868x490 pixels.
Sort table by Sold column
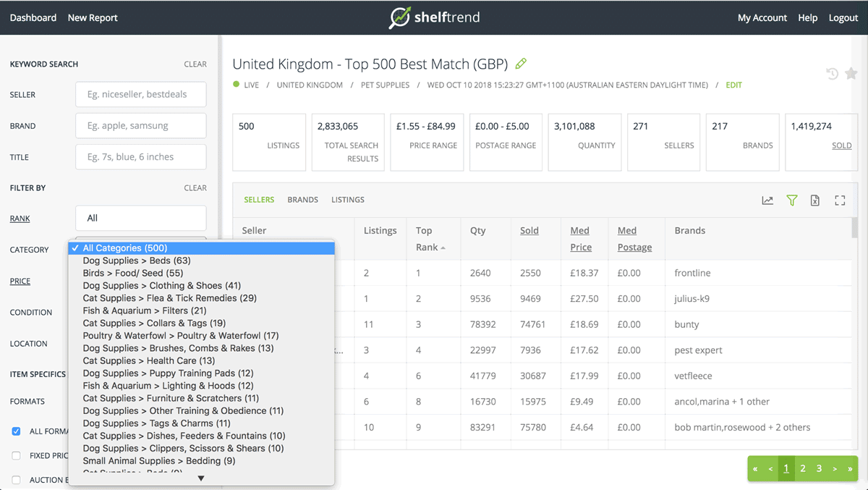529,231
